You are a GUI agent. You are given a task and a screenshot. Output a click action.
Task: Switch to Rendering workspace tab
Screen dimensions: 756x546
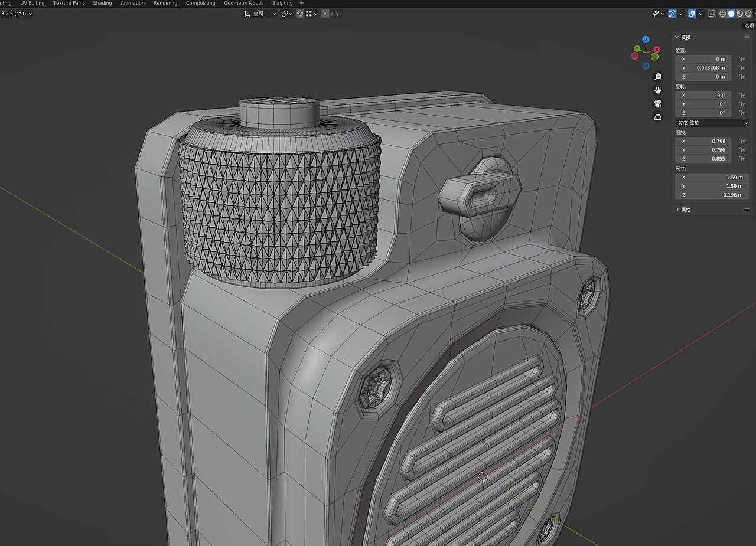[x=165, y=4]
